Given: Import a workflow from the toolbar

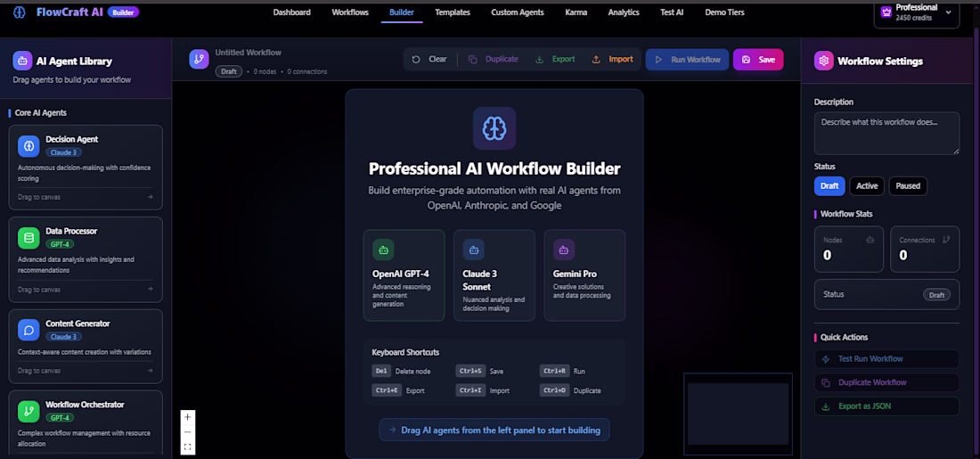Looking at the screenshot, I should tap(613, 60).
